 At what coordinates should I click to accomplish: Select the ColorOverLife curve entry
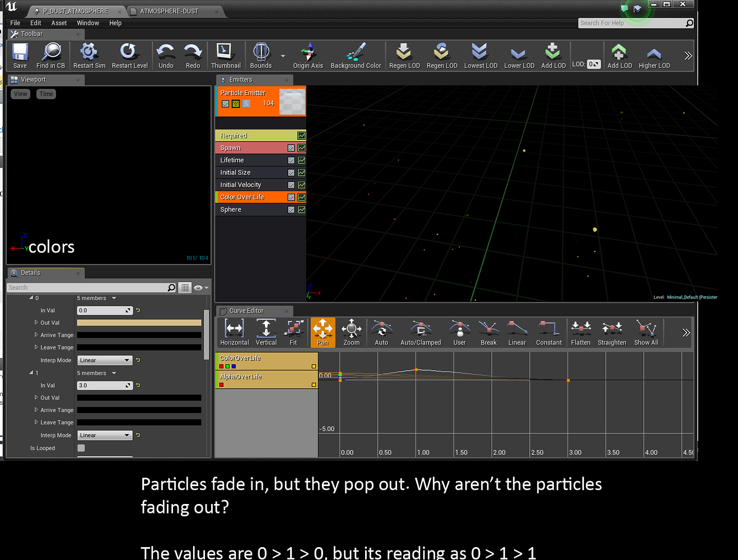(x=267, y=361)
